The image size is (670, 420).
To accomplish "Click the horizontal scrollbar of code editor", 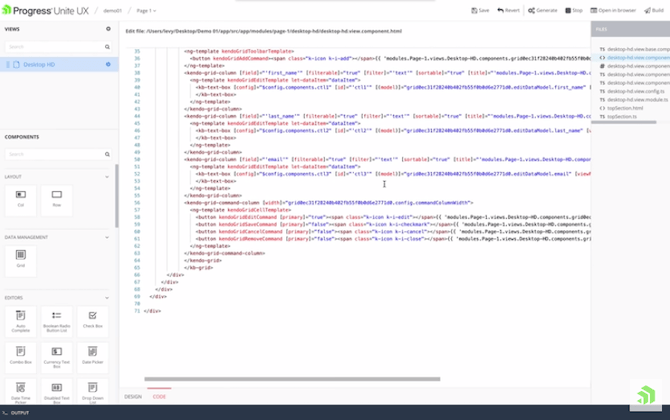I will click(292, 379).
